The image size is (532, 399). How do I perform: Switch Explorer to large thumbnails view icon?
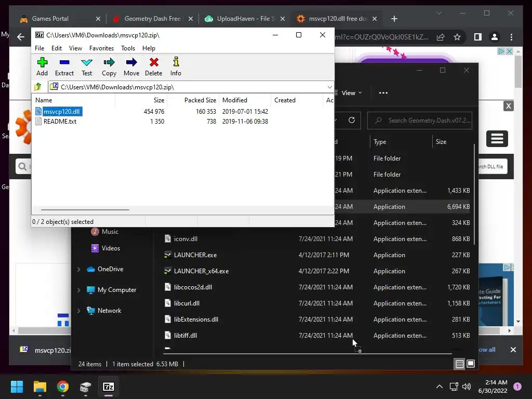471,364
